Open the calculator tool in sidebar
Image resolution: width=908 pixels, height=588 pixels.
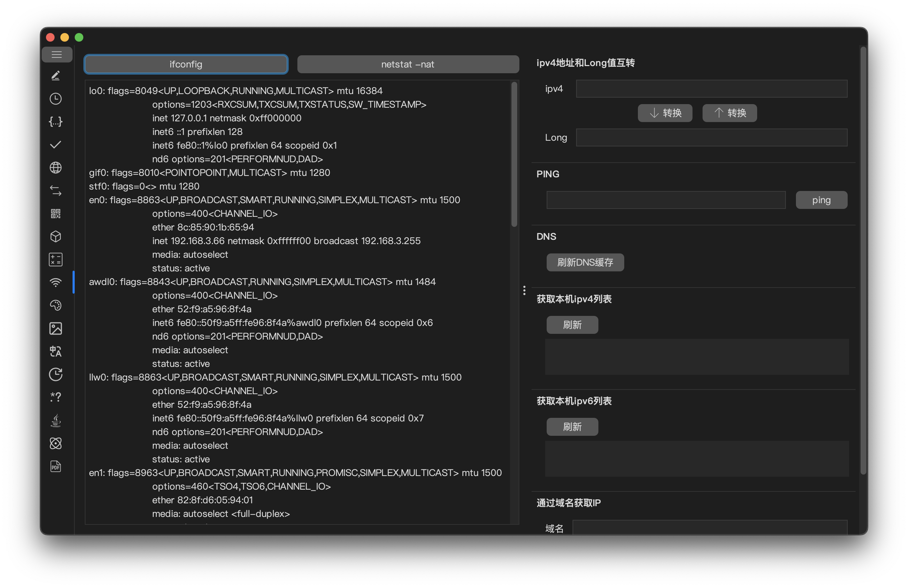tap(56, 260)
